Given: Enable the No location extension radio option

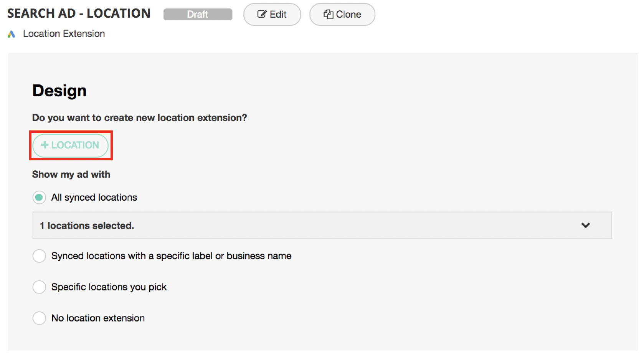Looking at the screenshot, I should [x=39, y=318].
